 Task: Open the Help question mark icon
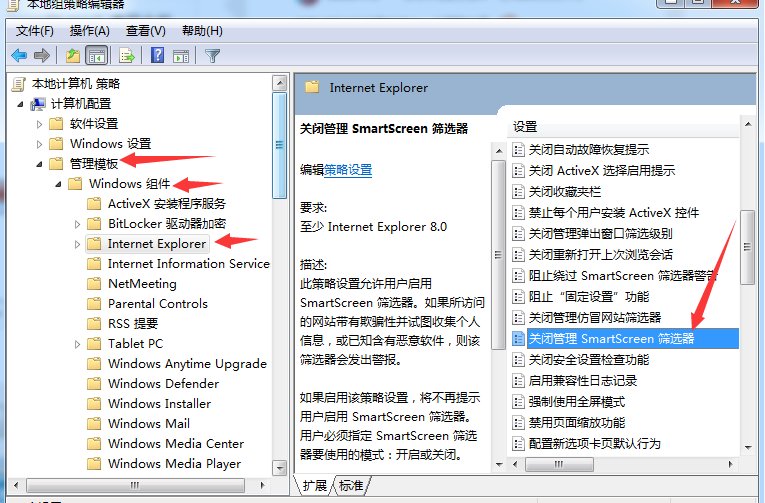157,55
